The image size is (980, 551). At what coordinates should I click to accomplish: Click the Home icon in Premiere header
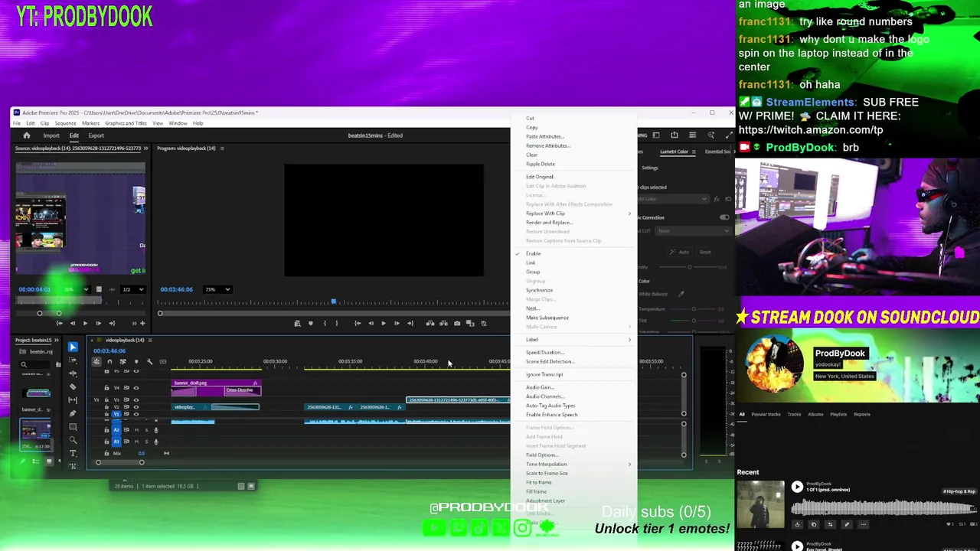[26, 135]
